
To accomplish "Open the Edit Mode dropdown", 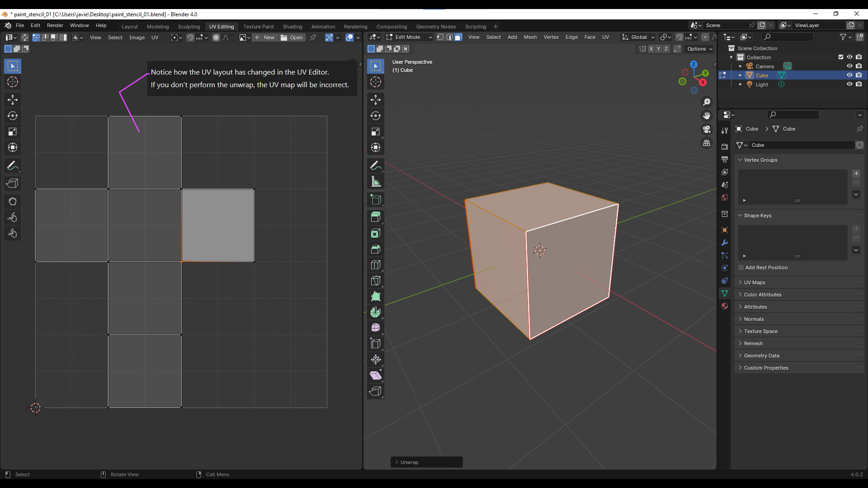I will [409, 37].
